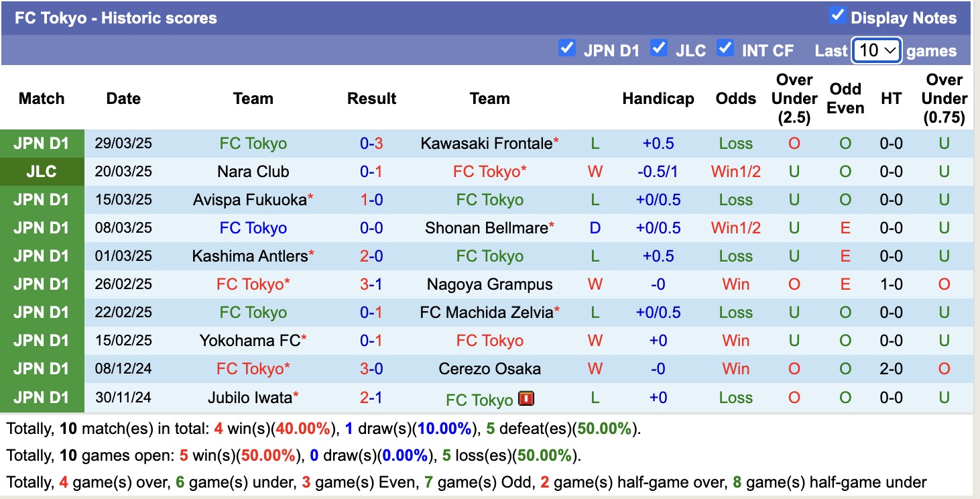Click the JPN D1 badge on the 15/03/25 row

[x=42, y=199]
